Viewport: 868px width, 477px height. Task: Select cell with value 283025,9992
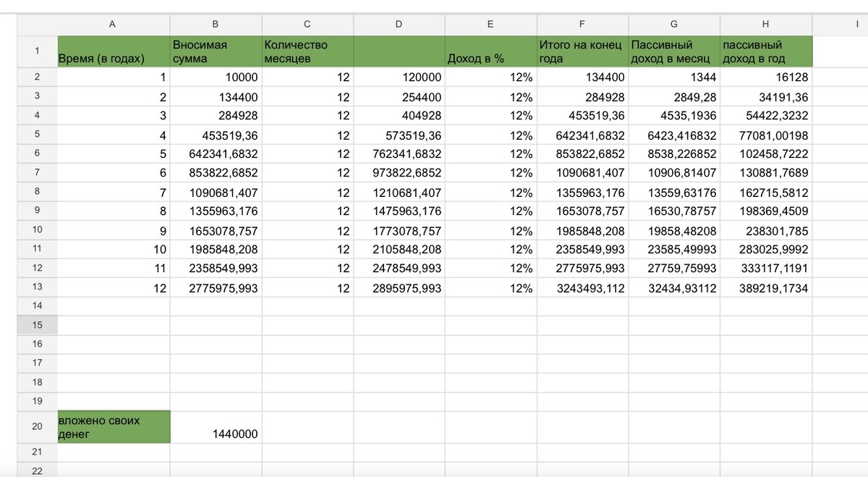click(766, 249)
